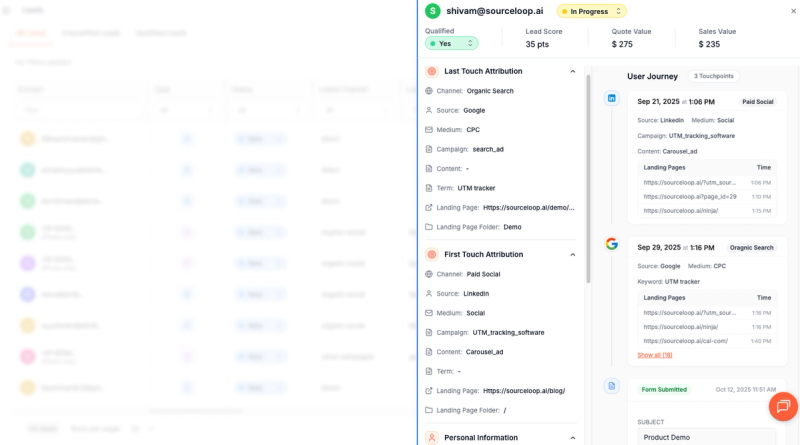Click the First Touch Attribution target icon
The width and height of the screenshot is (800, 445).
click(x=432, y=254)
